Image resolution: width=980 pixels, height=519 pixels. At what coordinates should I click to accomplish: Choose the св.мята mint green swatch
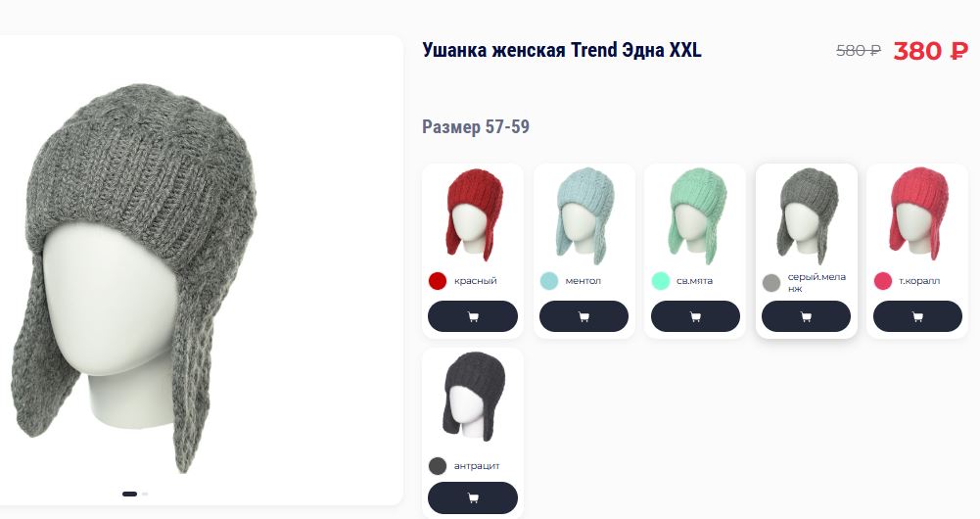click(661, 281)
